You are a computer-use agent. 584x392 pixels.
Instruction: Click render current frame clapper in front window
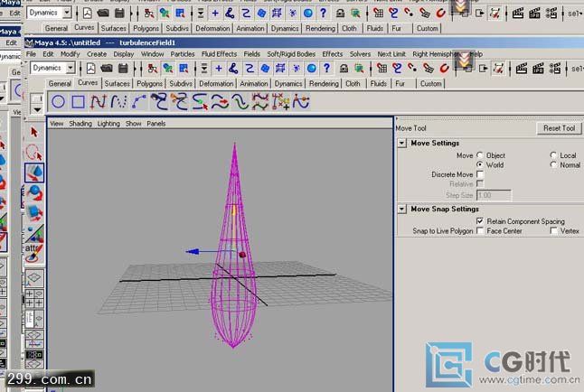point(521,69)
